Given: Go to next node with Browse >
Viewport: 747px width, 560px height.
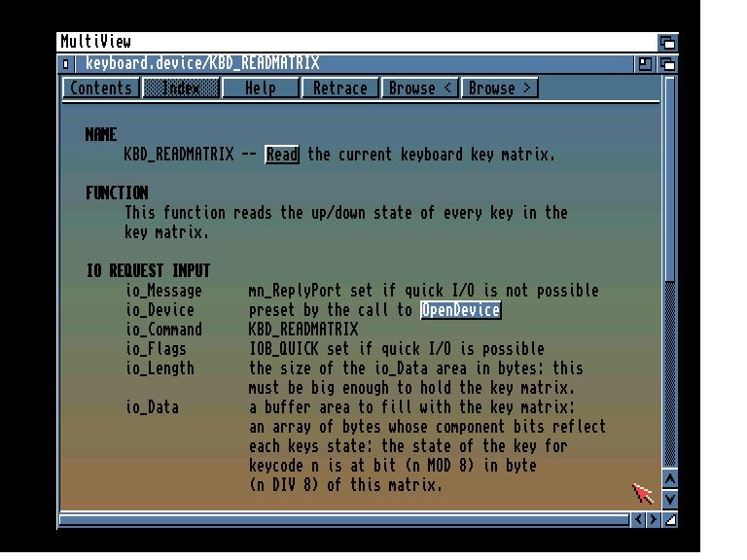Looking at the screenshot, I should [499, 88].
